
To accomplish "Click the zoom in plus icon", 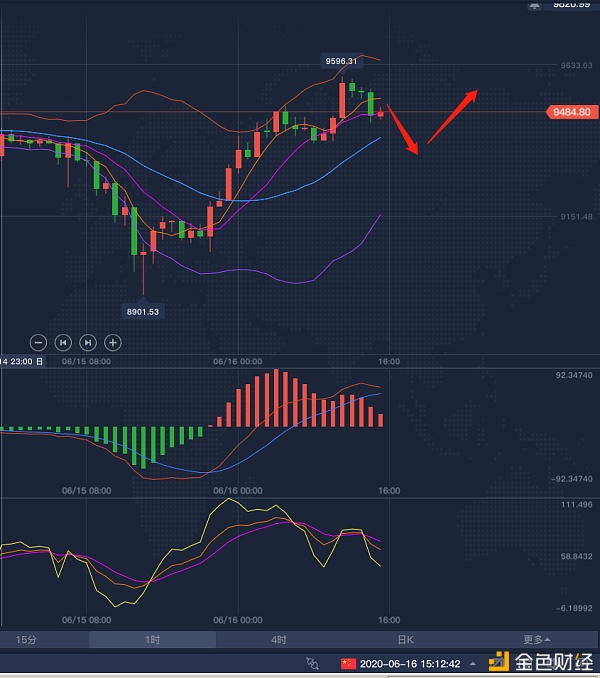I will [x=113, y=342].
